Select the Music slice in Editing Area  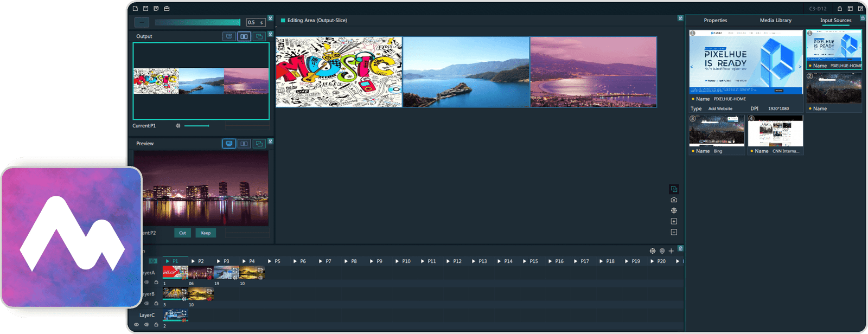339,72
